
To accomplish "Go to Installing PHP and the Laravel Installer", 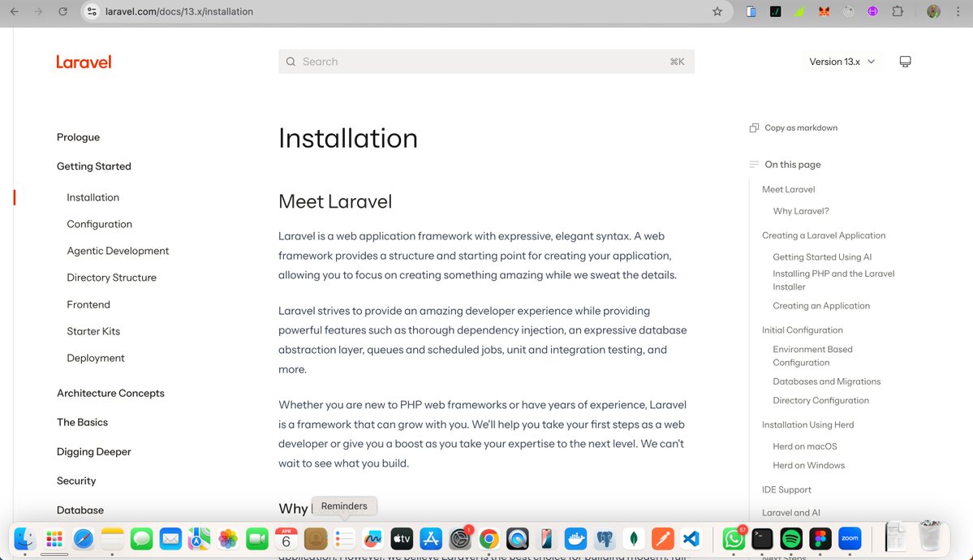I will click(x=833, y=280).
